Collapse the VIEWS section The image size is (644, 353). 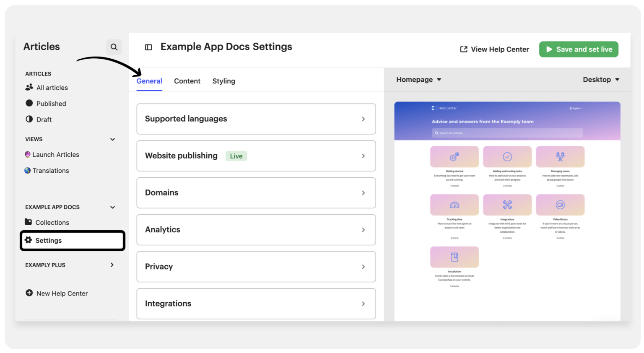[x=112, y=139]
